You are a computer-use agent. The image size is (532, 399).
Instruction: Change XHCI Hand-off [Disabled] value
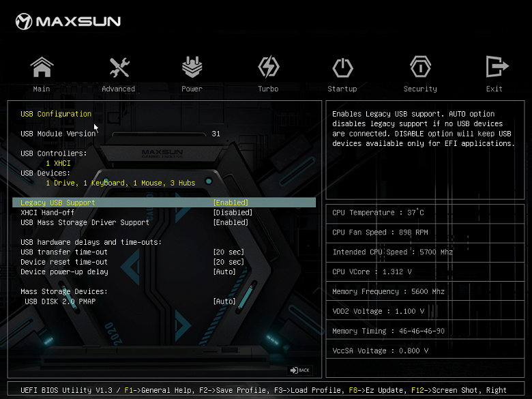(233, 212)
